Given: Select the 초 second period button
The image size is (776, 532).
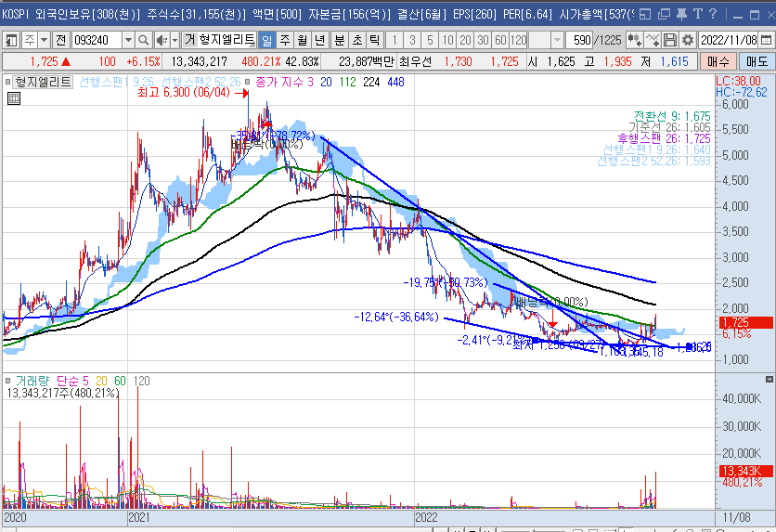Looking at the screenshot, I should pos(357,40).
